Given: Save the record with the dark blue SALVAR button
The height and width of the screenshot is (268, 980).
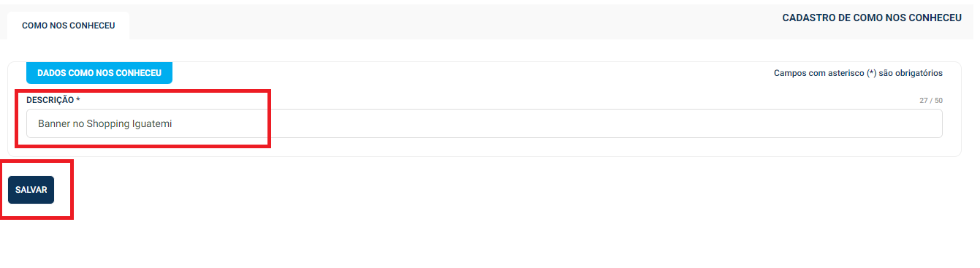Looking at the screenshot, I should click(31, 190).
